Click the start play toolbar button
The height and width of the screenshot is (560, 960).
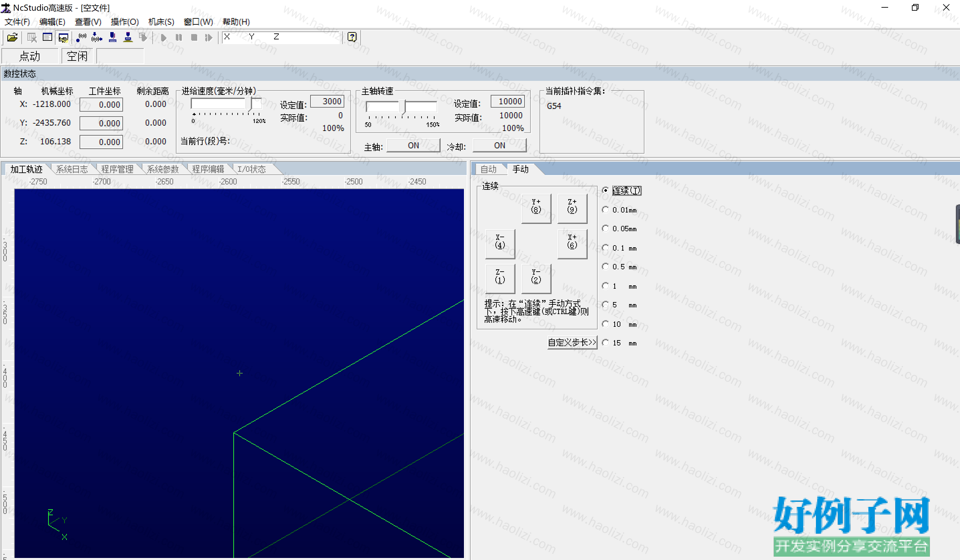pos(164,37)
